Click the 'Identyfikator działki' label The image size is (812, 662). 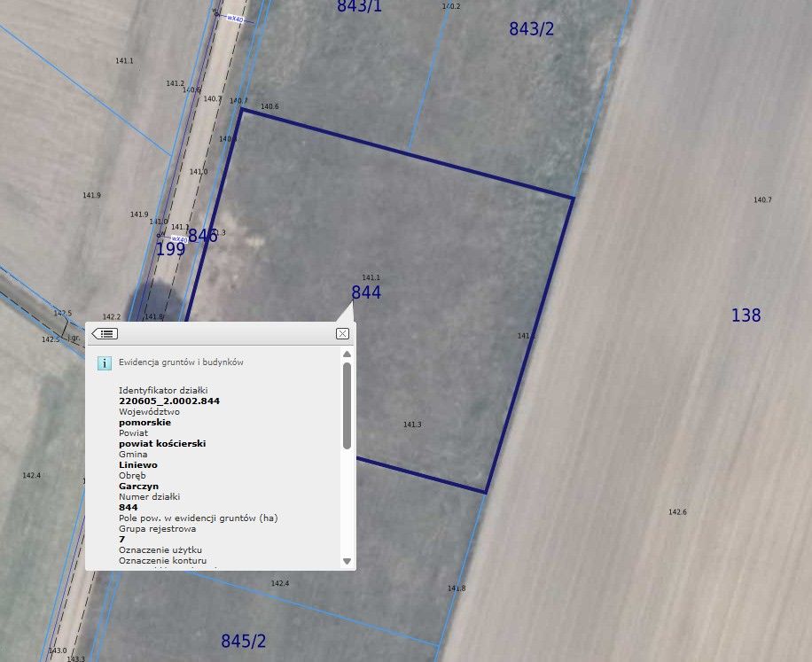(x=163, y=390)
